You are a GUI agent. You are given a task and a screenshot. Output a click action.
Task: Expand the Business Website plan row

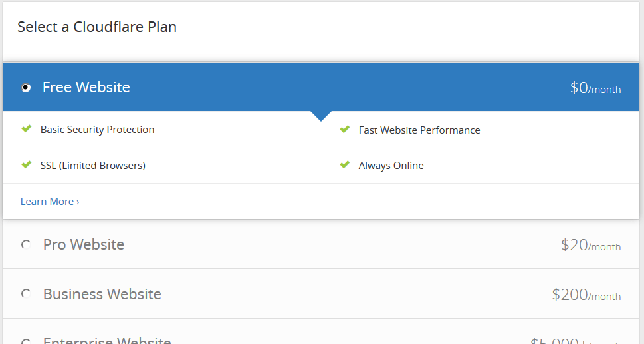(321, 294)
